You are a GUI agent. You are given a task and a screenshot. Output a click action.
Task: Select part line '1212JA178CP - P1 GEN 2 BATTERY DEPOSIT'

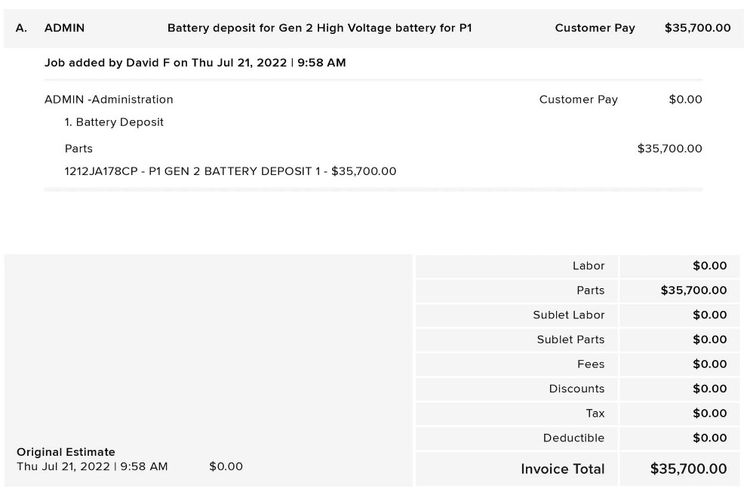point(230,171)
